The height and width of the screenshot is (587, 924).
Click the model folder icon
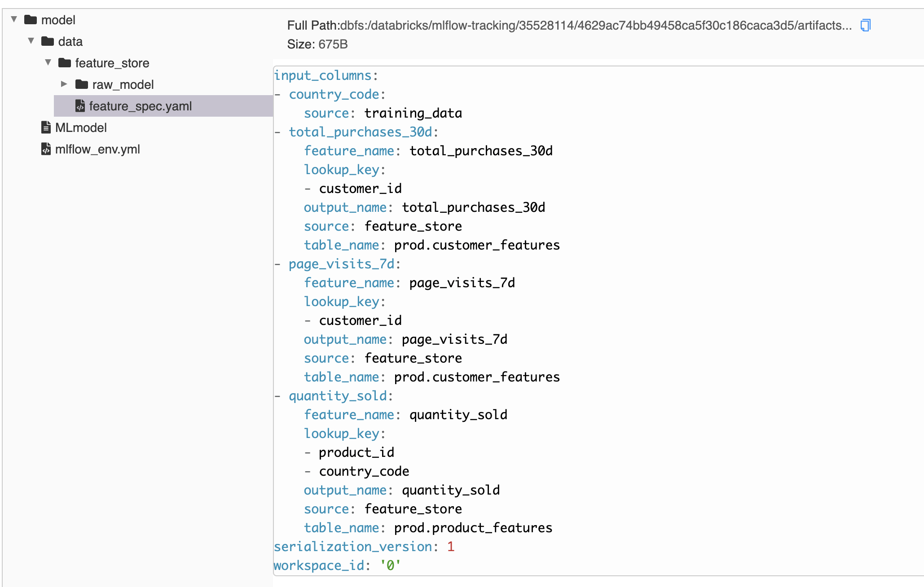click(31, 20)
